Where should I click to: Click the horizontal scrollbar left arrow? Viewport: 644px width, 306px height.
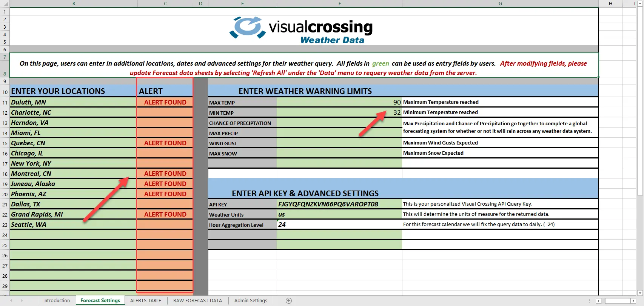pyautogui.click(x=598, y=301)
